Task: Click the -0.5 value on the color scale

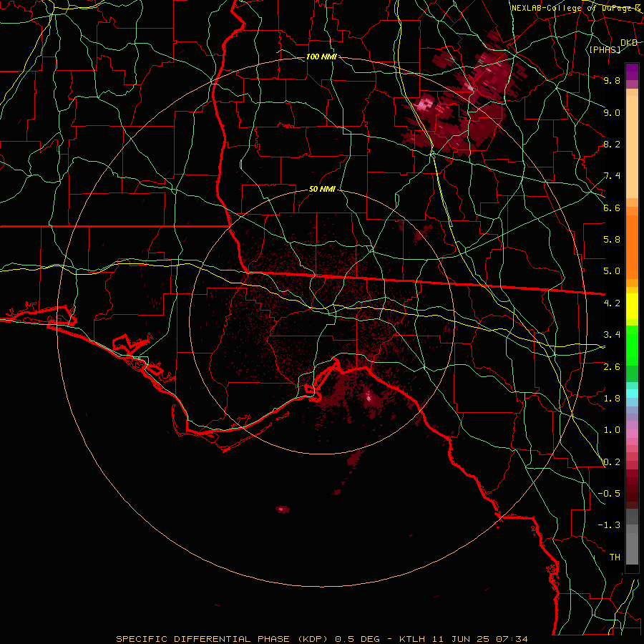Action: tap(609, 494)
